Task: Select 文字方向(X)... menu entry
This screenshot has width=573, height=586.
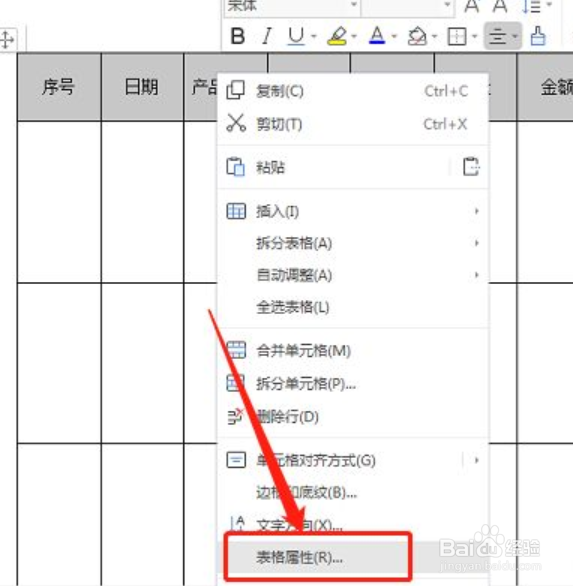Action: point(353,525)
